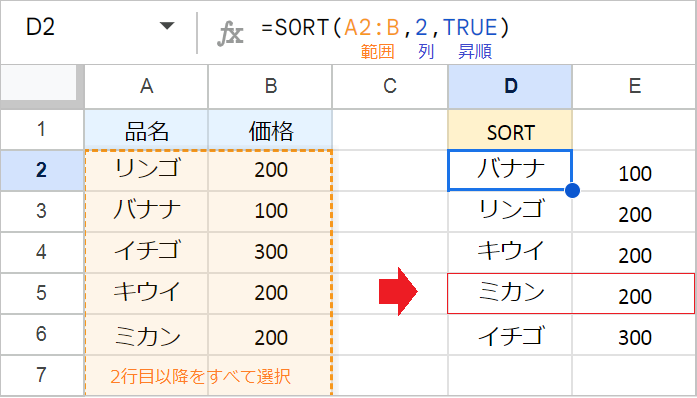697x398 pixels.
Task: Click cell A4 containing イチゴ
Action: (146, 252)
